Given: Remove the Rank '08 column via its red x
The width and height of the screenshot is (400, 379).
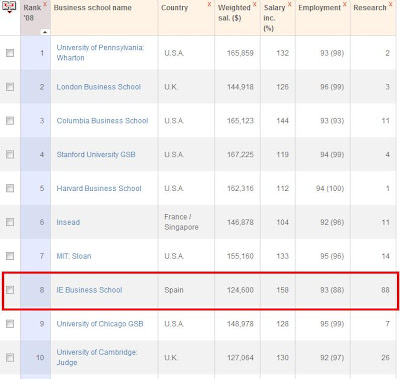Looking at the screenshot, I should pyautogui.click(x=45, y=4).
